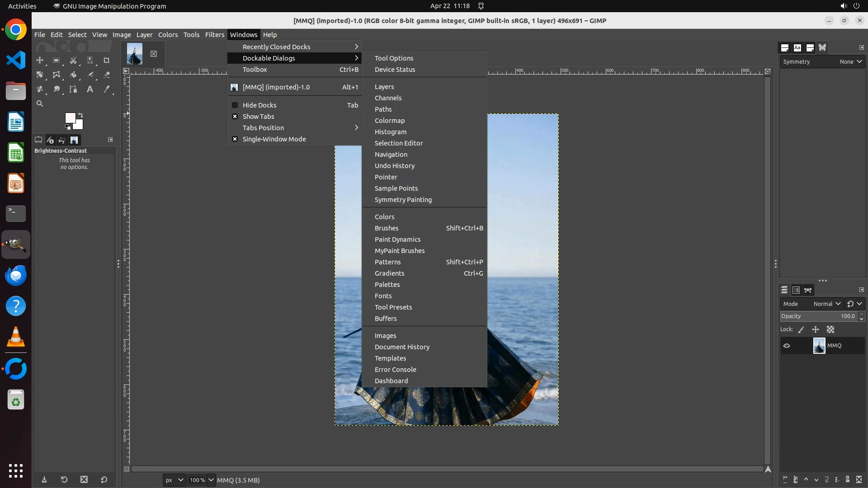Activate the Zoom magnifier tool
Image resolution: width=868 pixels, height=488 pixels.
[x=40, y=103]
